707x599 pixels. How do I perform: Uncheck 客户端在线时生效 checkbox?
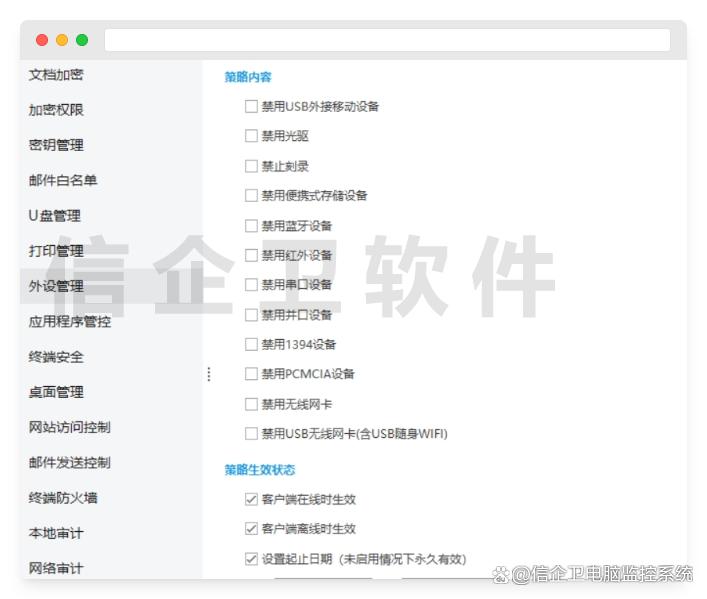pyautogui.click(x=251, y=499)
